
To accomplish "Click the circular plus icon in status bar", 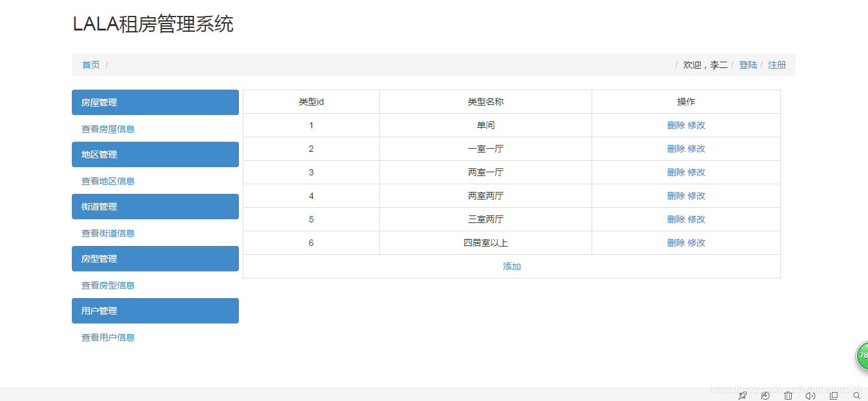I will (765, 395).
